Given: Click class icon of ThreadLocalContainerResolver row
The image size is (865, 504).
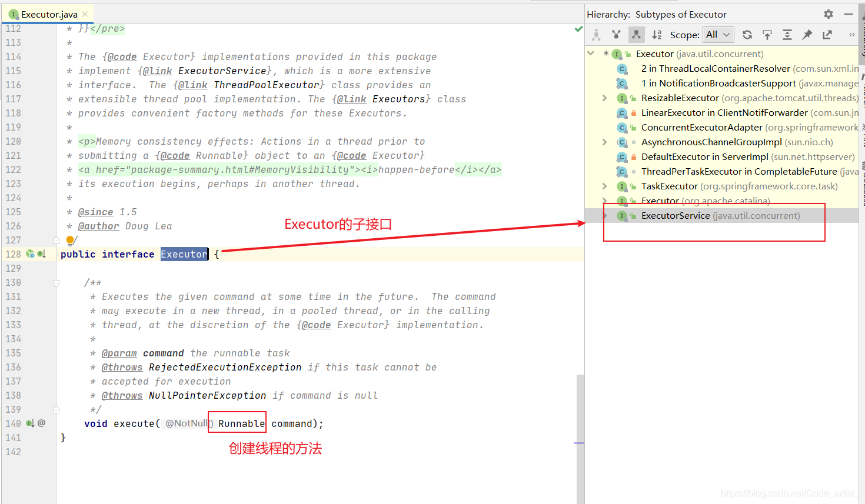Looking at the screenshot, I should [x=621, y=69].
